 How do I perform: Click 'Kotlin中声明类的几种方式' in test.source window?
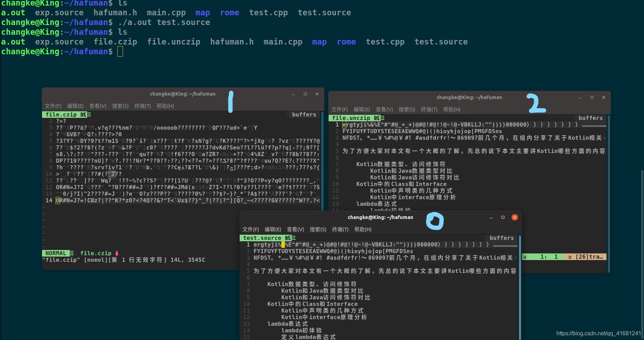click(x=322, y=310)
